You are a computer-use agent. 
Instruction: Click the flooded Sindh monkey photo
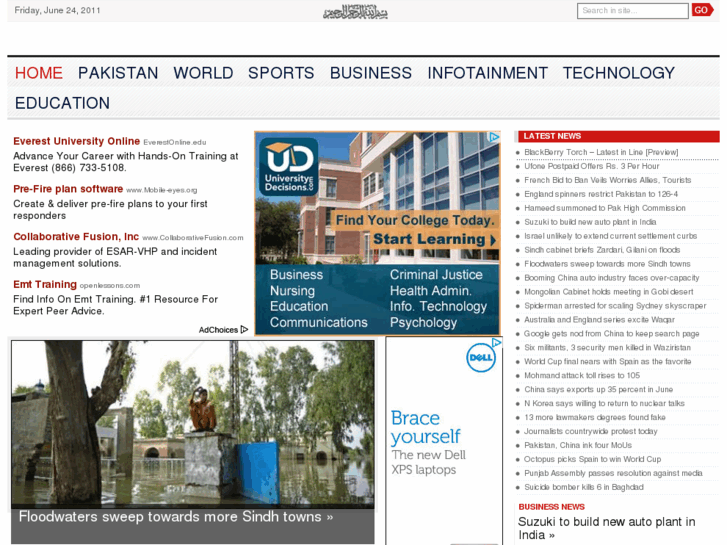(193, 422)
